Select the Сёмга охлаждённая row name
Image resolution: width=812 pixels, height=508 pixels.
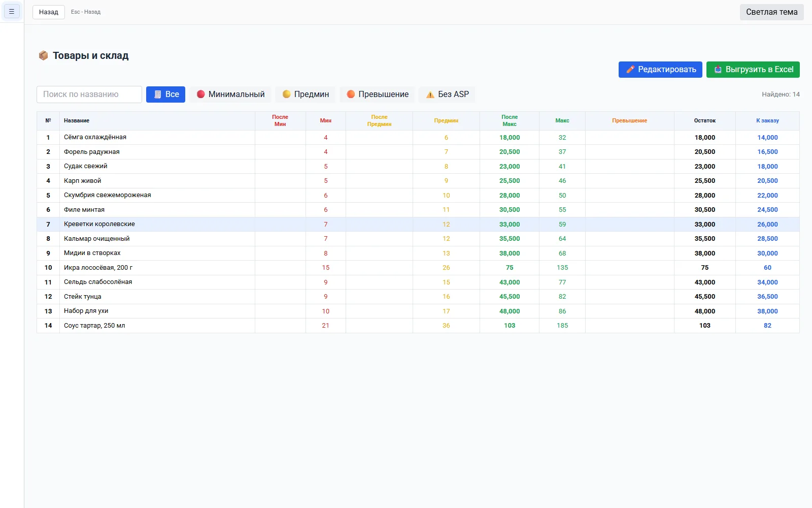tap(95, 137)
